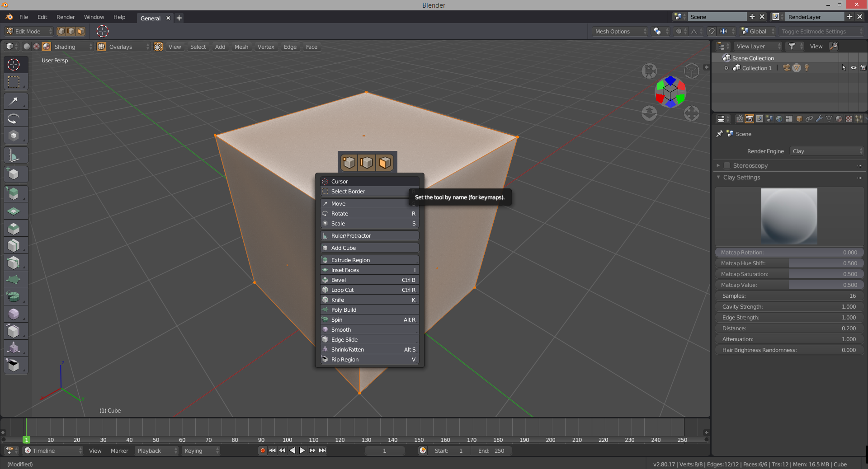Select face mode in popup selection icons

385,162
